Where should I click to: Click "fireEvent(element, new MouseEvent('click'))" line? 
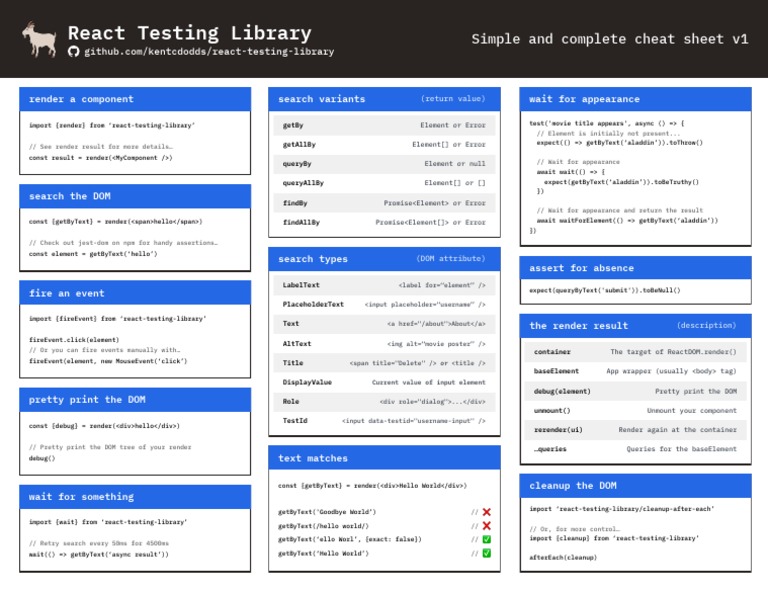coord(108,361)
